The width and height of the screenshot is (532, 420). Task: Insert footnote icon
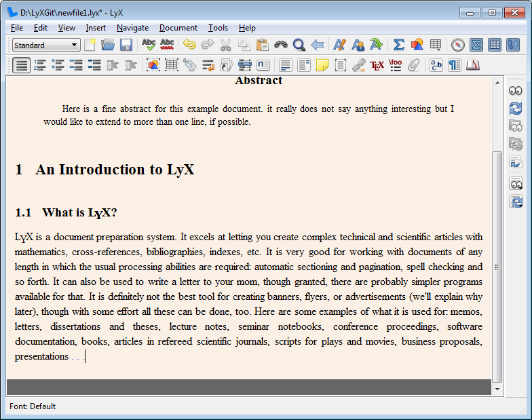tap(286, 65)
